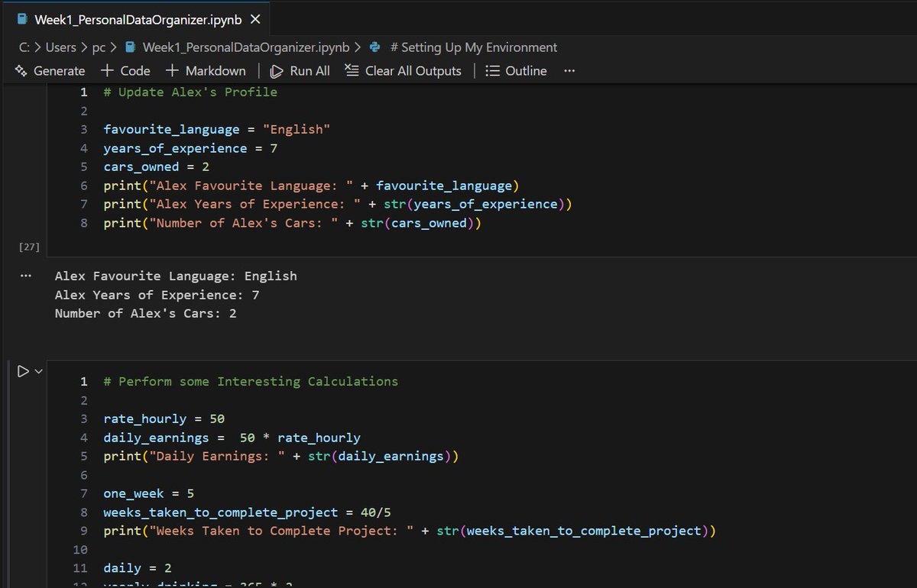The image size is (917, 588).
Task: Click the print "Alex Years of Experience: " line
Action: click(338, 204)
